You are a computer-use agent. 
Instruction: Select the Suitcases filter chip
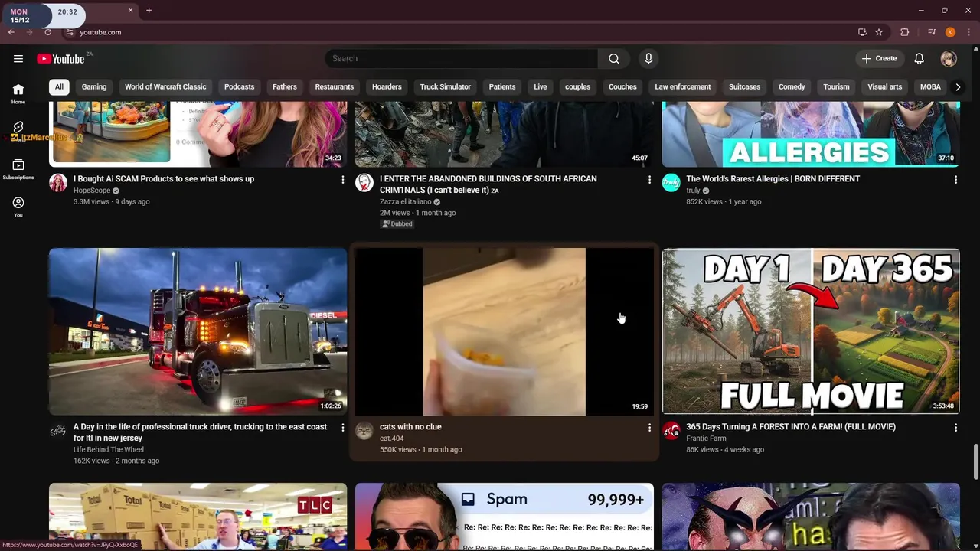(x=744, y=86)
